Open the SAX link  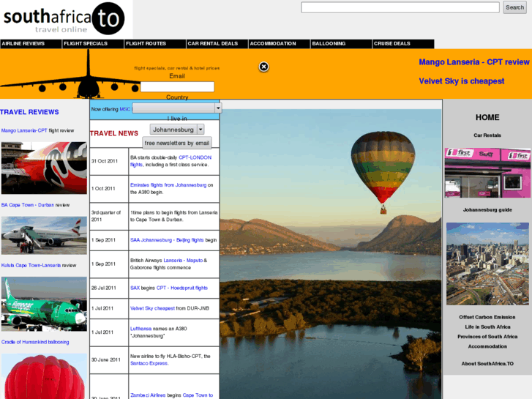[x=135, y=288]
